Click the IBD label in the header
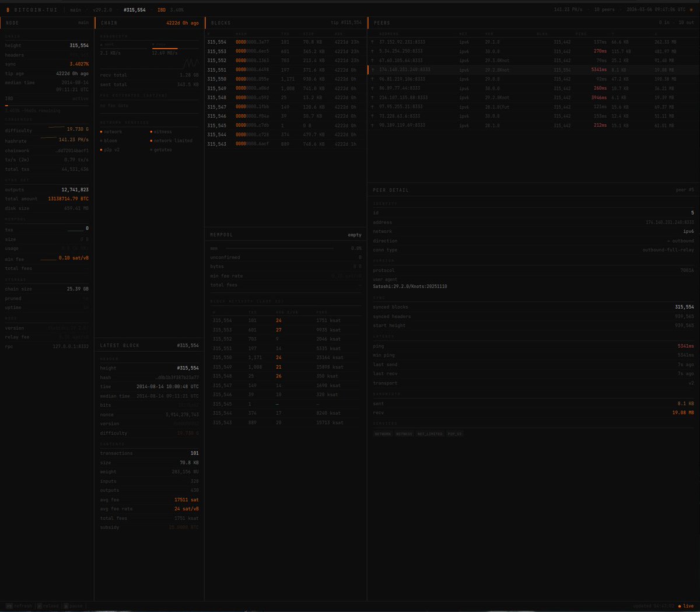700x612 pixels. (162, 10)
